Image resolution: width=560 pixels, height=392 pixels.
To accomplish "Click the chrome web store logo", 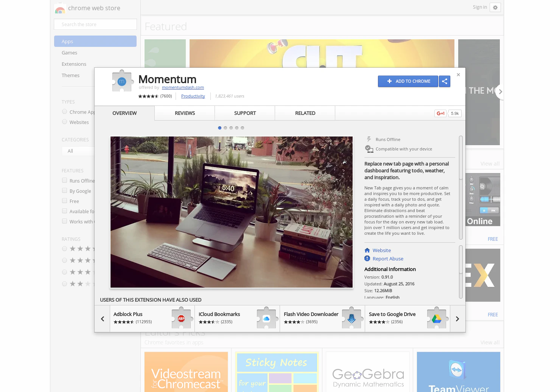I will [x=60, y=8].
